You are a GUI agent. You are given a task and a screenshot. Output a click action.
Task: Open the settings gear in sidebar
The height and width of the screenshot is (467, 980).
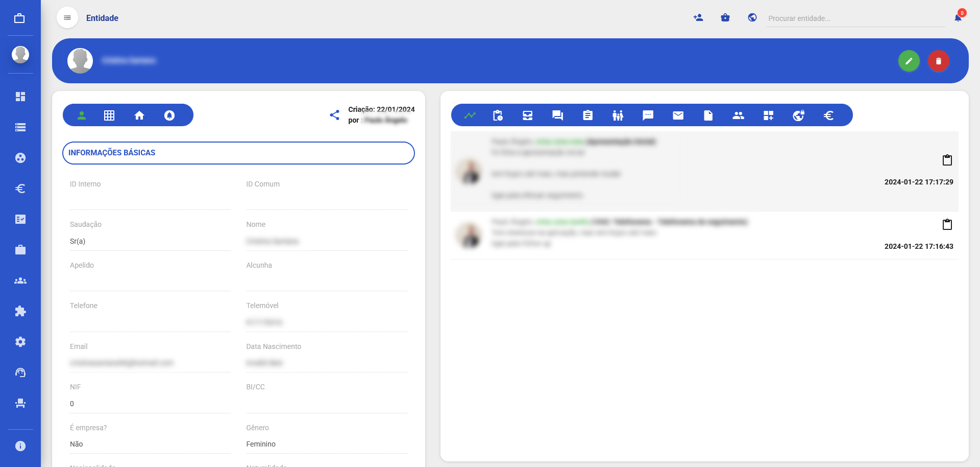pos(20,342)
